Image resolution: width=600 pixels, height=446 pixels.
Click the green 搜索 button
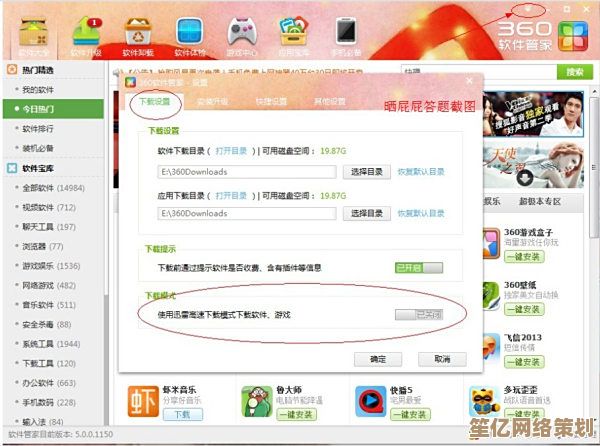click(575, 72)
